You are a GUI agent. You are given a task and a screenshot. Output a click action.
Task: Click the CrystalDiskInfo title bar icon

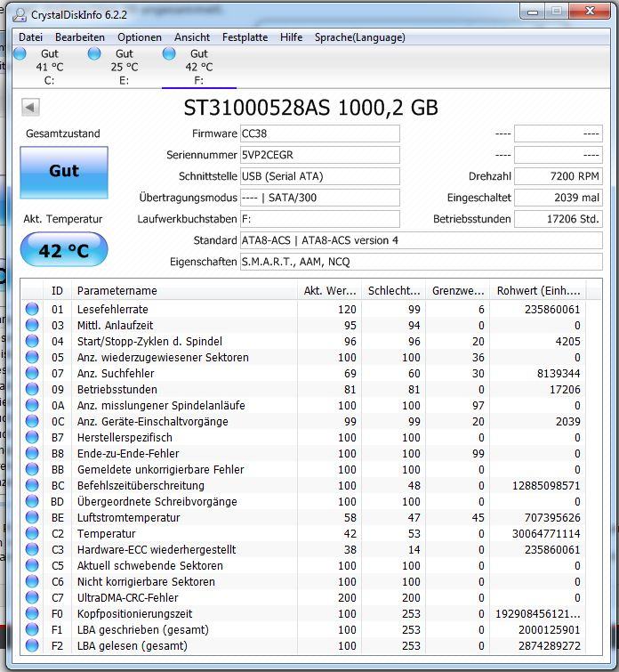tap(20, 15)
